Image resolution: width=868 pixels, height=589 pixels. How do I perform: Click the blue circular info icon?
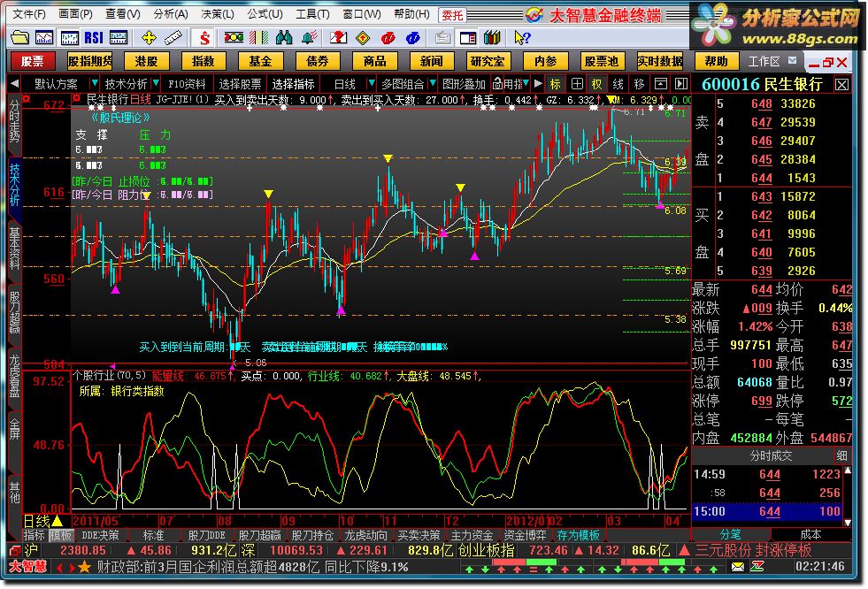(x=413, y=38)
